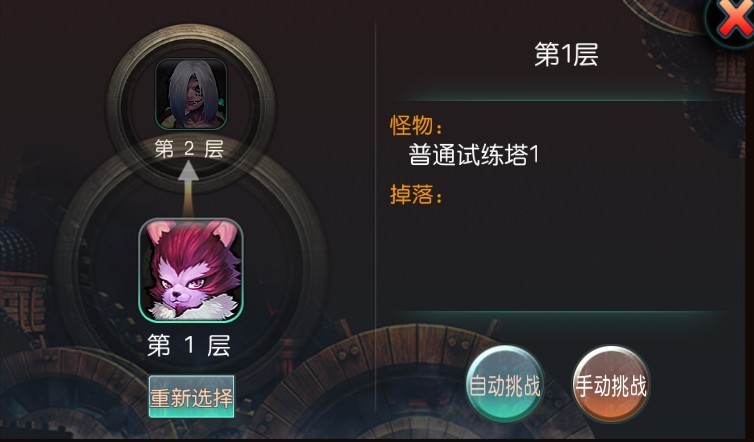This screenshot has width=754, height=442.
Task: Click the 第 1 层 label under wolf
Action: click(x=189, y=345)
